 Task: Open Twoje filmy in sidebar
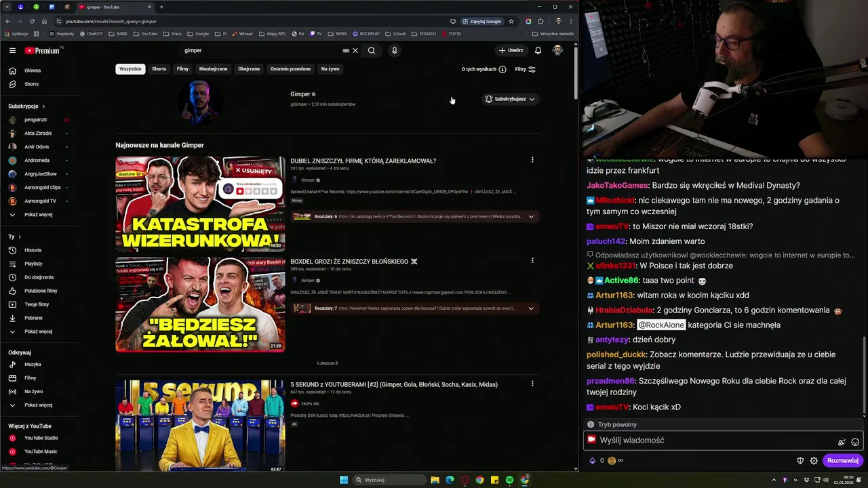coord(37,304)
